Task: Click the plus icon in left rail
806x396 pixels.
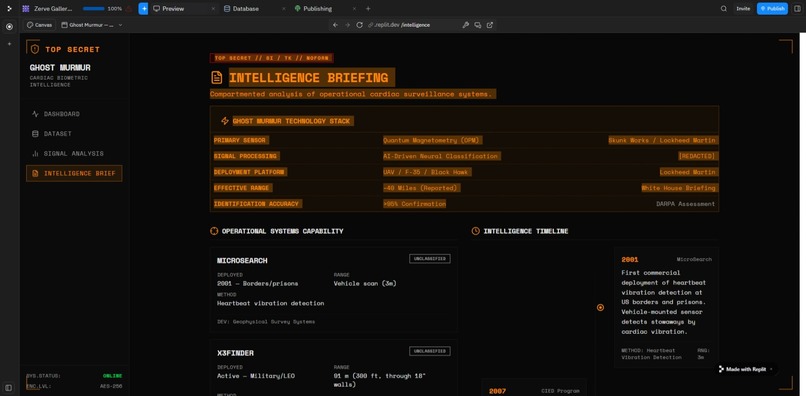Action: [x=9, y=44]
